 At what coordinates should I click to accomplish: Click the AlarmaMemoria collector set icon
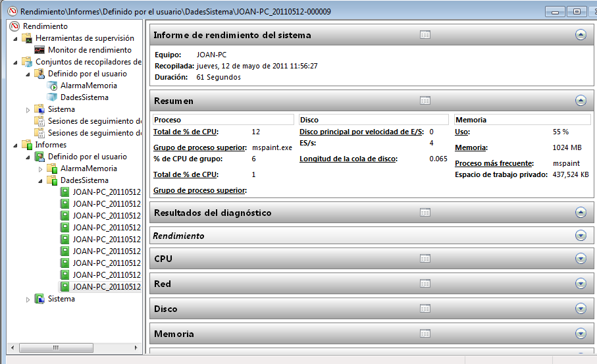coord(53,86)
